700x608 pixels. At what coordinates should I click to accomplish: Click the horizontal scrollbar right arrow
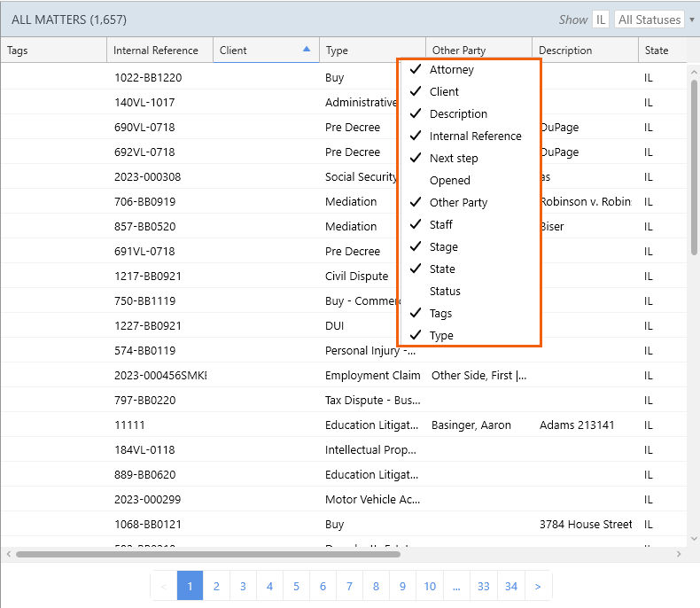tap(679, 555)
